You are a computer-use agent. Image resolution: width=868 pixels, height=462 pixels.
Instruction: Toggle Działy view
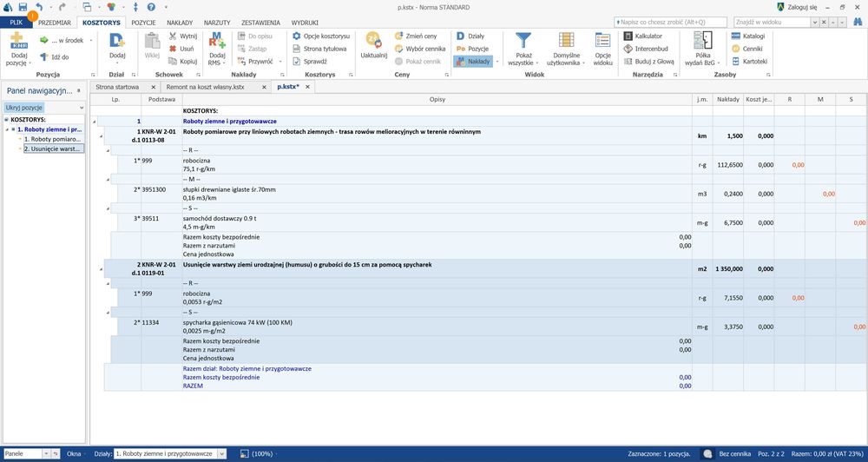pos(470,36)
